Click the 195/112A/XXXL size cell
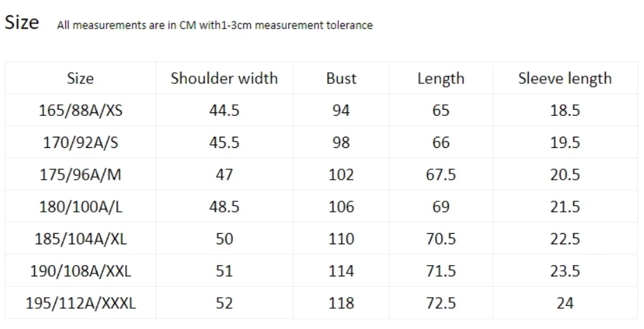The image size is (644, 329). coord(80,303)
